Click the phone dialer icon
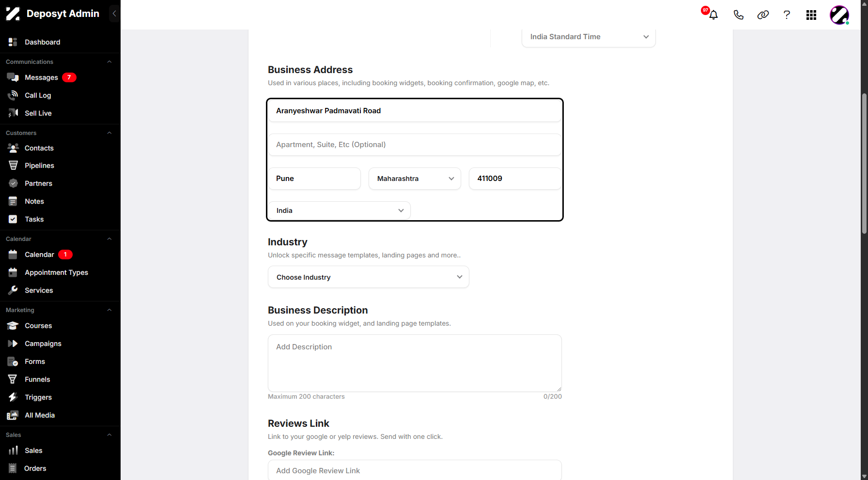This screenshot has height=480, width=868. 738,15
